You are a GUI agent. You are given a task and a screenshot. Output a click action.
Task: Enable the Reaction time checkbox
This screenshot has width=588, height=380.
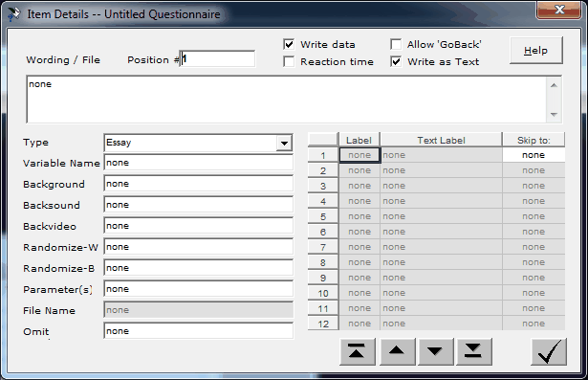coord(289,61)
